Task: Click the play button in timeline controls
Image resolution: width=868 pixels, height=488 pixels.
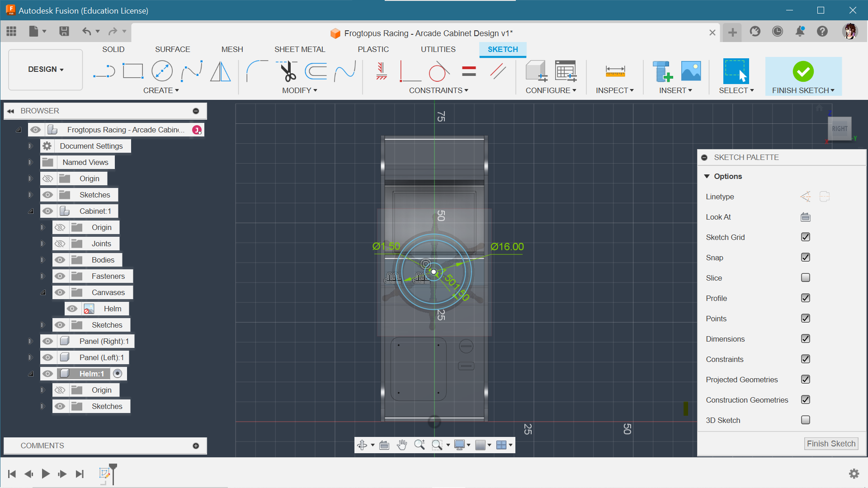Action: click(x=45, y=474)
